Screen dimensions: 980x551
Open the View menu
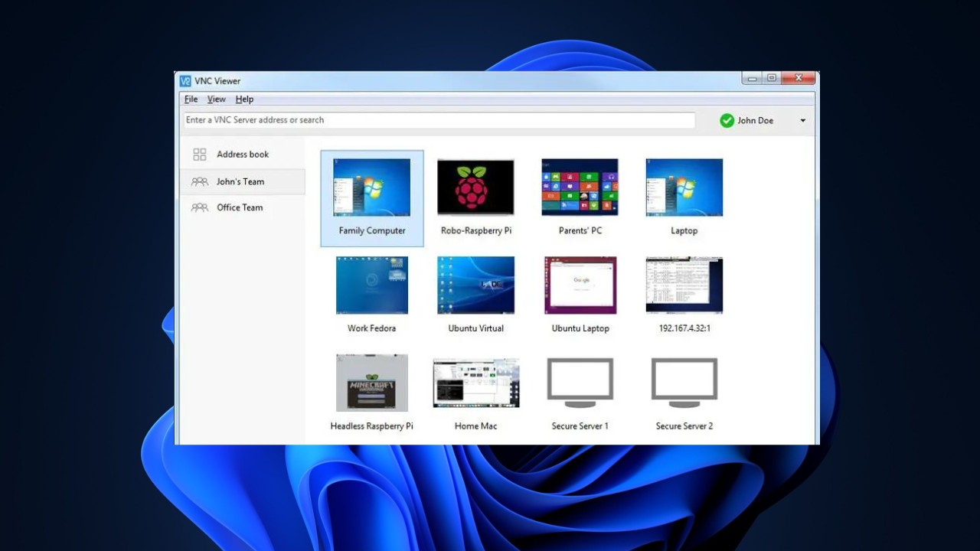click(217, 99)
